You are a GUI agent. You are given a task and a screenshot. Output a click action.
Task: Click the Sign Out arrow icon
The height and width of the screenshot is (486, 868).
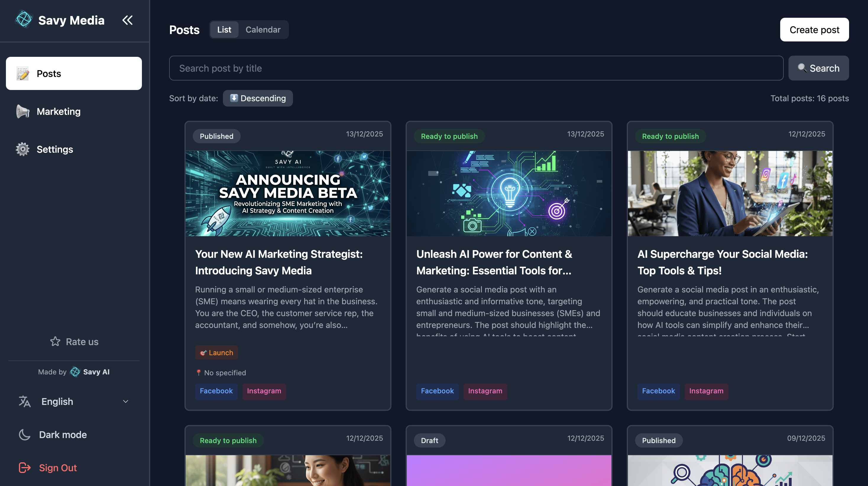click(24, 468)
